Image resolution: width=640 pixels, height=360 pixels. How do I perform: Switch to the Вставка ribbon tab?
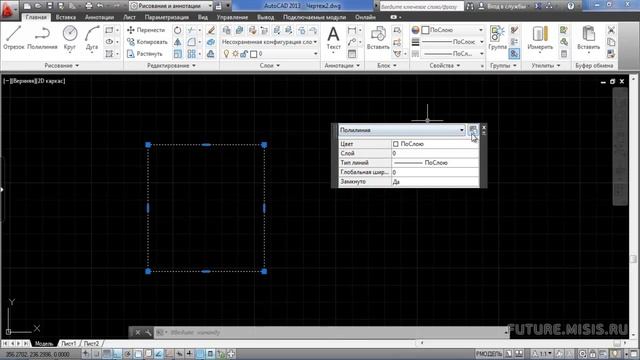[x=66, y=17]
